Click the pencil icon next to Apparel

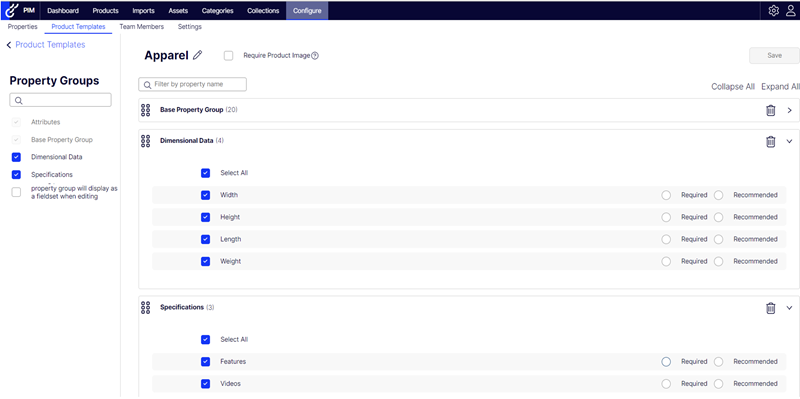pos(197,55)
